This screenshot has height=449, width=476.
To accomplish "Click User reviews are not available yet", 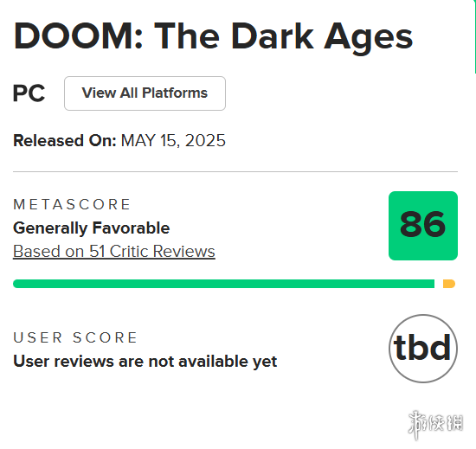I will pyautogui.click(x=145, y=362).
